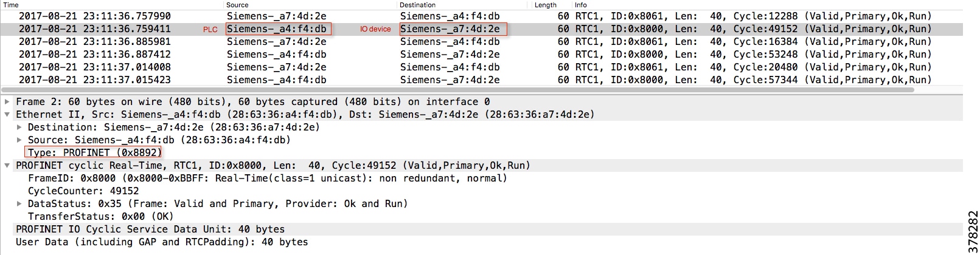Sort packets by Source column header
This screenshot has height=255, width=980.
tap(237, 4)
